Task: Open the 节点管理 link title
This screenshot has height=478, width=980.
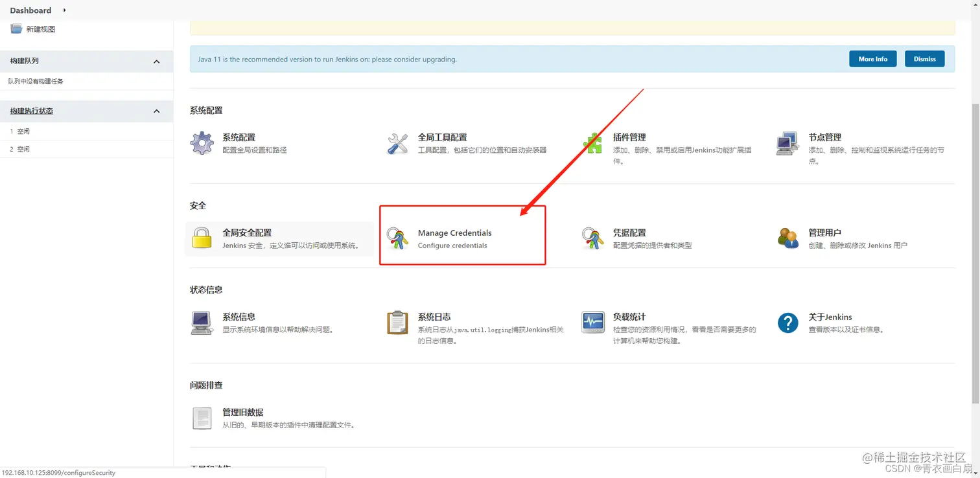Action: [x=824, y=137]
